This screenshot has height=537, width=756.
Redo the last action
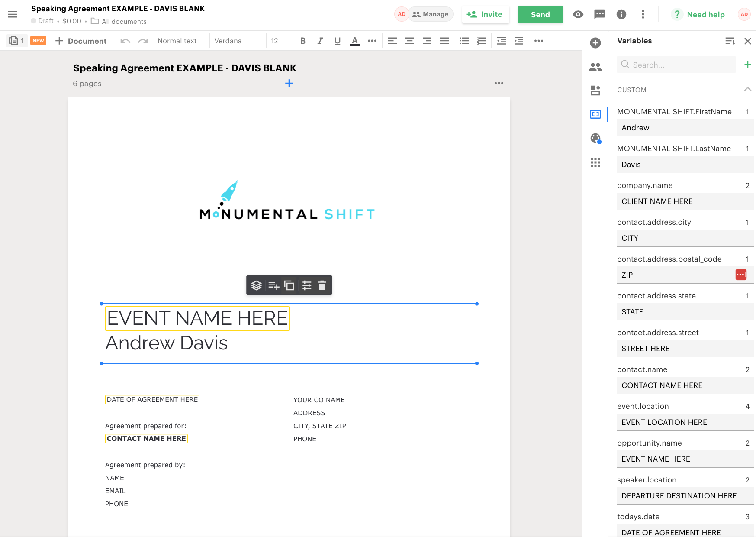point(143,41)
